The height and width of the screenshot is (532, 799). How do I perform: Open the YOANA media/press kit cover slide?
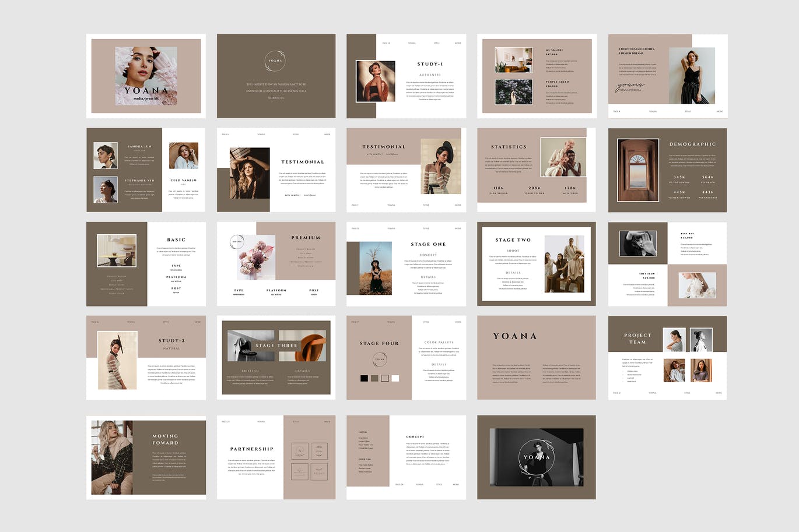tap(146, 76)
